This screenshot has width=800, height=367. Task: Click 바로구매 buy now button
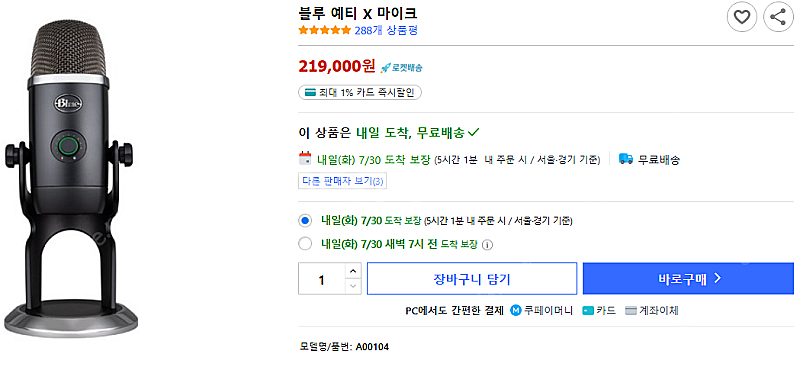click(688, 279)
